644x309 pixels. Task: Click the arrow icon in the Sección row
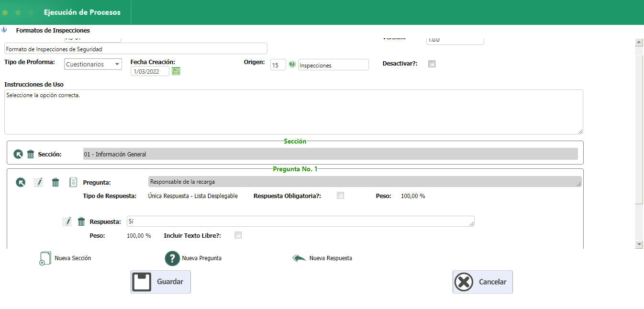click(x=18, y=154)
